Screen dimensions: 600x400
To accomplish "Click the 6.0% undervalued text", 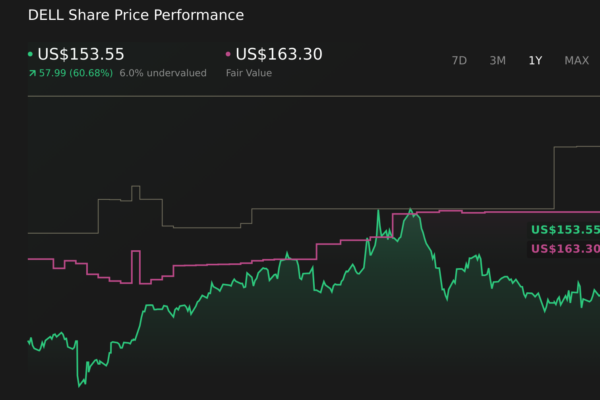I will [x=163, y=73].
